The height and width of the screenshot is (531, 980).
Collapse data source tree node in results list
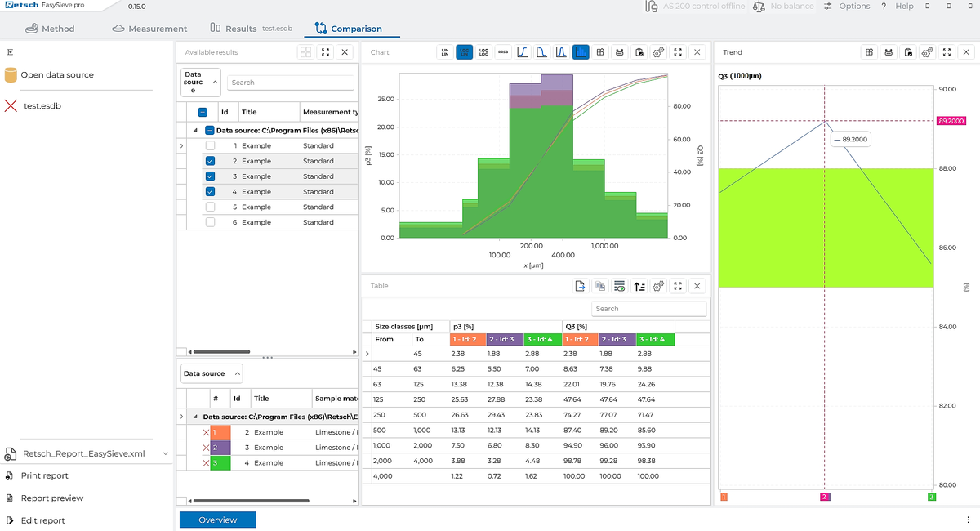click(195, 130)
